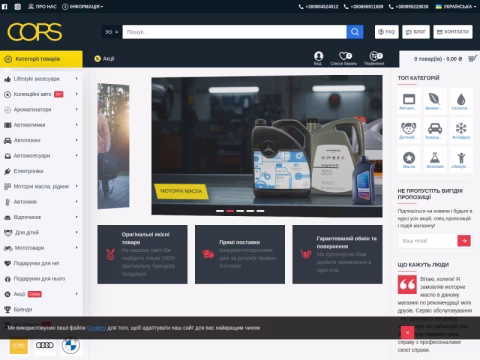Screen dimensions: 480x360
Task: Call the first phone number in header
Action: tap(318, 7)
